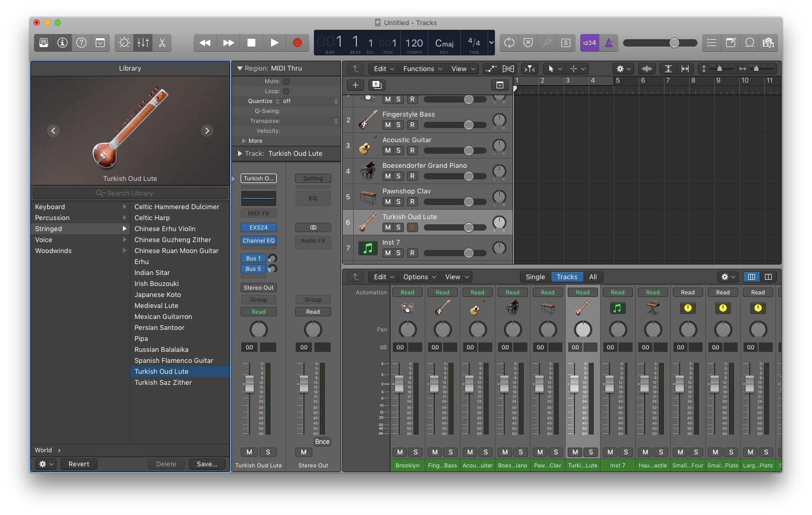Enable the metronome click icon
This screenshot has height=515, width=812.
click(x=608, y=43)
